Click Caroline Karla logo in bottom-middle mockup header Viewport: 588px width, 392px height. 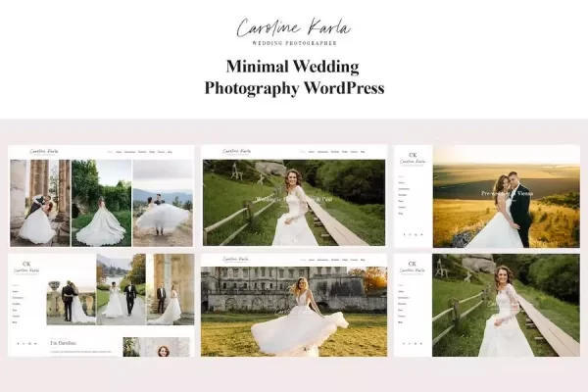(x=236, y=259)
